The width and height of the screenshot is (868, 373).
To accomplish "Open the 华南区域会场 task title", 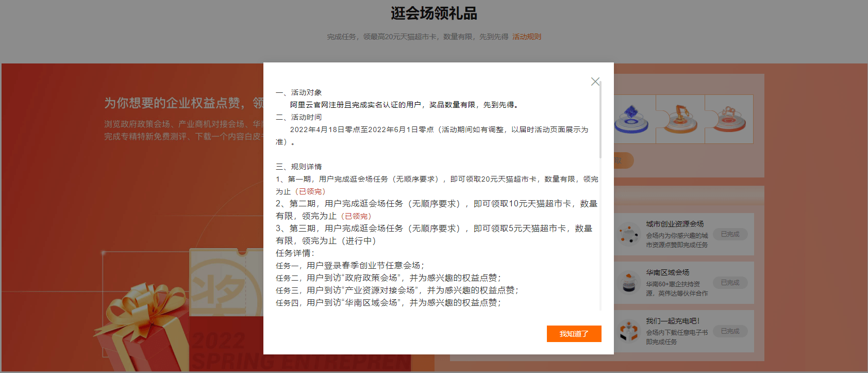I will coord(667,272).
